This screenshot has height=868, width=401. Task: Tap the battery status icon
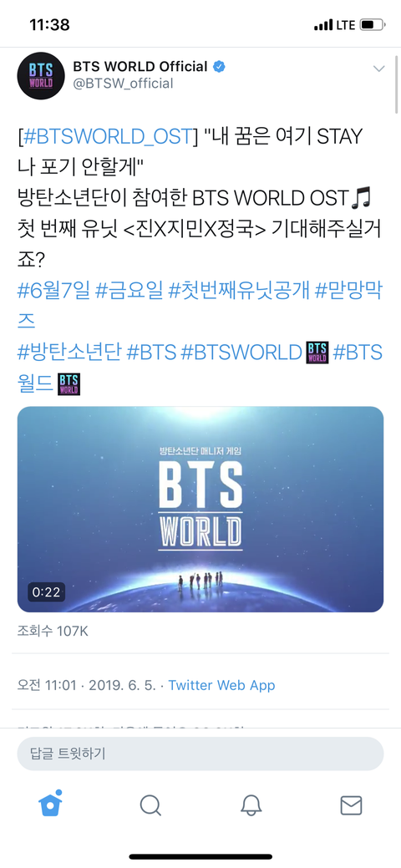(x=371, y=25)
